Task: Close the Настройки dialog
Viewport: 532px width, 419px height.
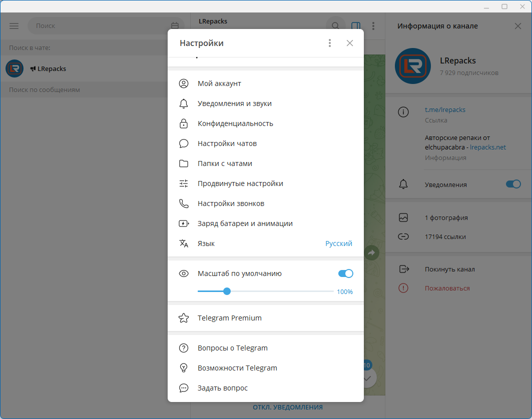Action: point(350,43)
